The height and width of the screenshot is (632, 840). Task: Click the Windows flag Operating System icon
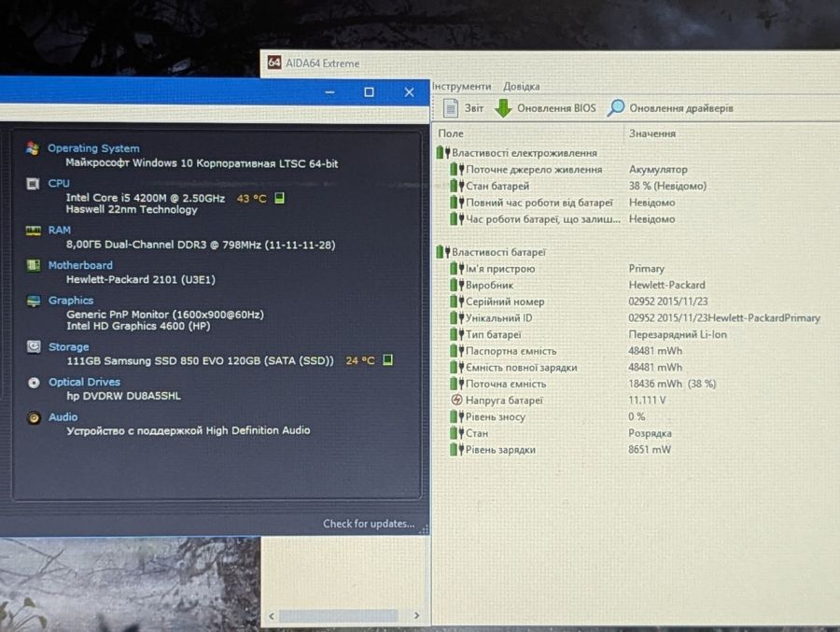point(33,149)
